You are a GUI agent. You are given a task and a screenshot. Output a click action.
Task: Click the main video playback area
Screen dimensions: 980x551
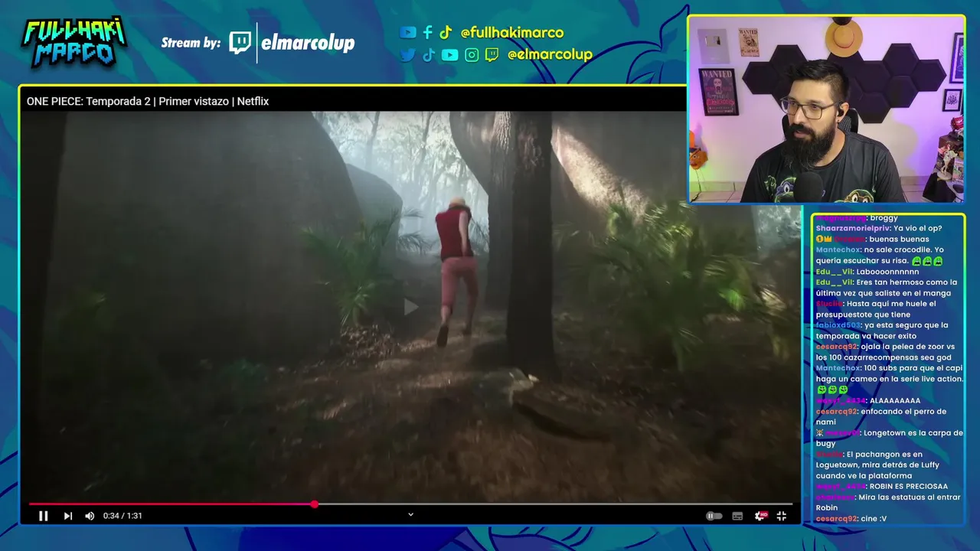[410, 306]
